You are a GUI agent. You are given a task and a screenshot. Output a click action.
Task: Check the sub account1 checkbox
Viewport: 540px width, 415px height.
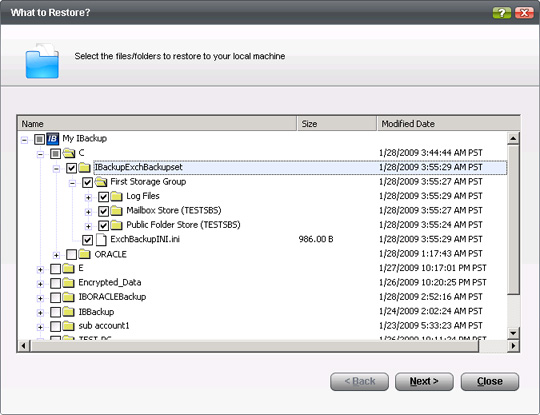pos(55,326)
